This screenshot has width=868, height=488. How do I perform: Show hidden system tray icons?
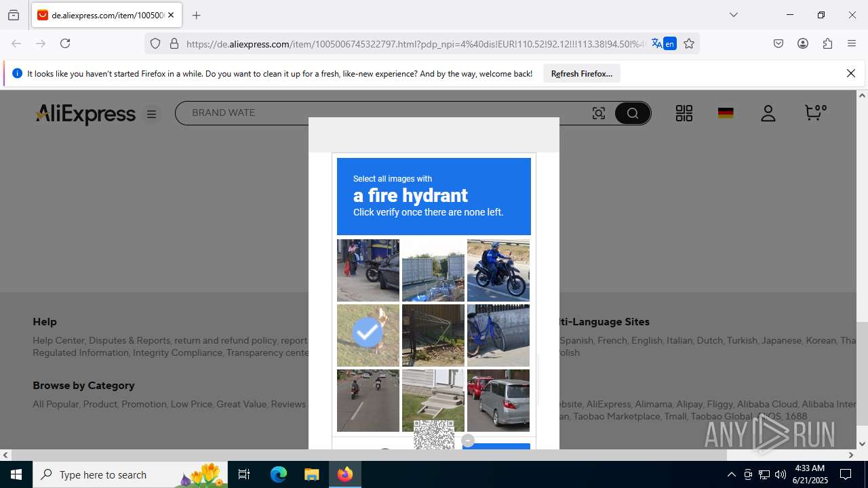(731, 474)
